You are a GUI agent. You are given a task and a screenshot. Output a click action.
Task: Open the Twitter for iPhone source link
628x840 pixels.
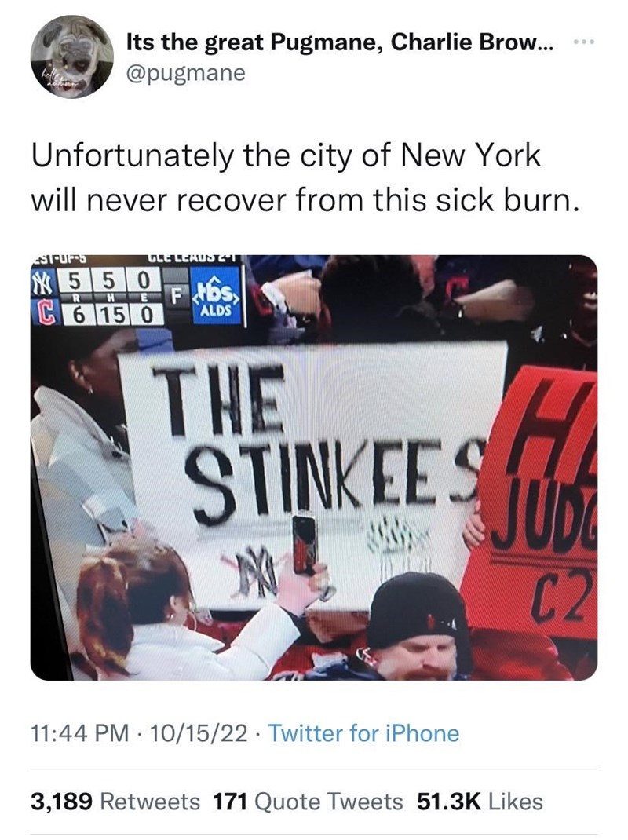363,733
